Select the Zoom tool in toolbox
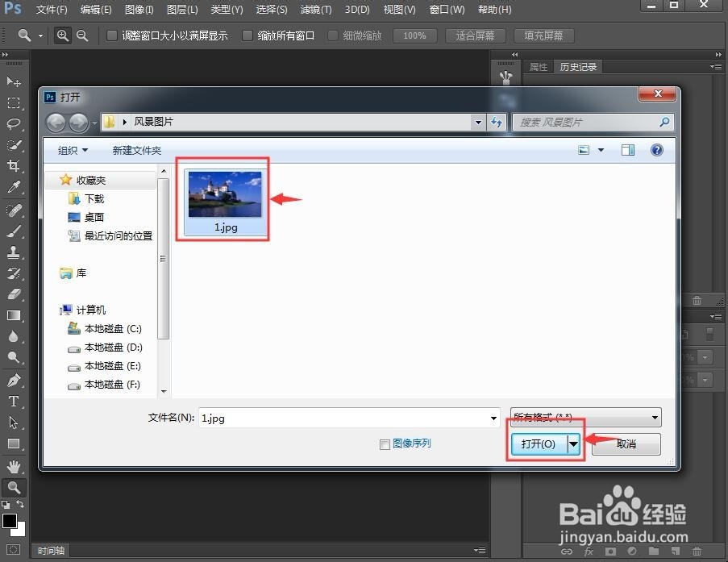728x562 pixels. click(x=14, y=487)
